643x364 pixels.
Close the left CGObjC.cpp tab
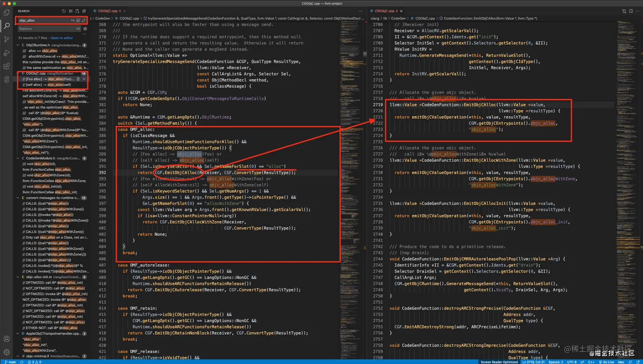(125, 11)
